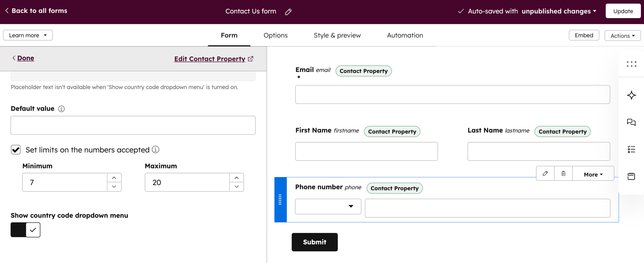Edit the Phone number field with pencil icon
The image size is (644, 263).
(545, 174)
